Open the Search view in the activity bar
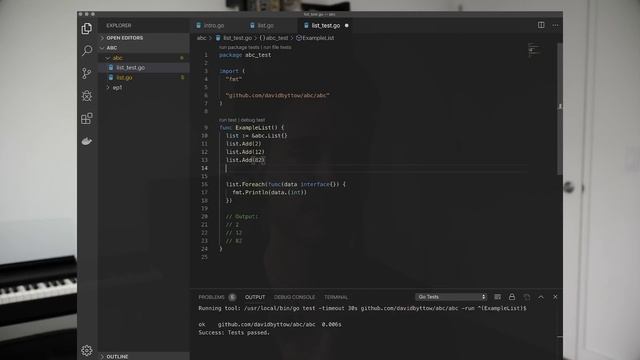The width and height of the screenshot is (640, 360). (87, 51)
